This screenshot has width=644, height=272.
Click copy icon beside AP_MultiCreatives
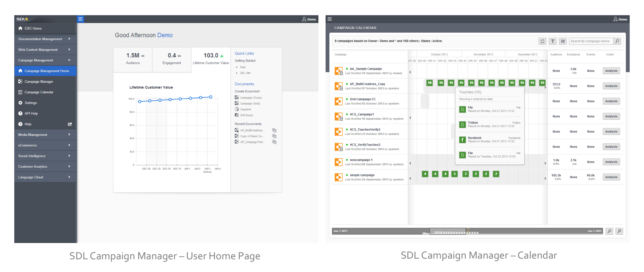tap(274, 130)
